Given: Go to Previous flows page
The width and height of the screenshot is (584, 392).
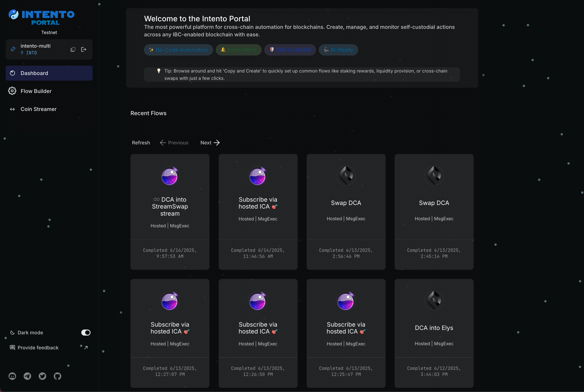Looking at the screenshot, I should click(174, 143).
